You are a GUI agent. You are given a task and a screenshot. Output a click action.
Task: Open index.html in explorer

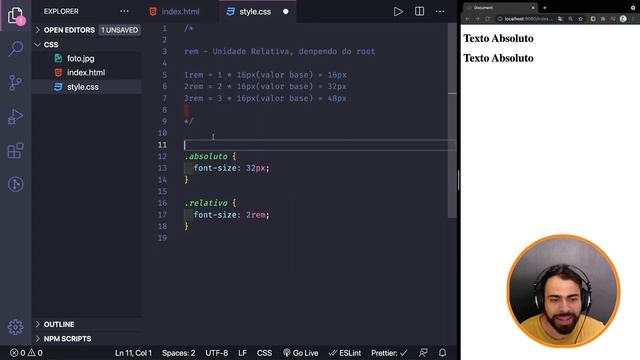point(86,72)
